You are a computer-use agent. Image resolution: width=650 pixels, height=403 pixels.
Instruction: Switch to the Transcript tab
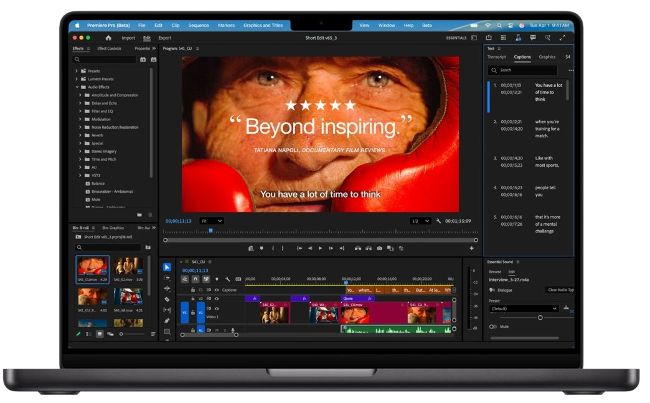497,57
